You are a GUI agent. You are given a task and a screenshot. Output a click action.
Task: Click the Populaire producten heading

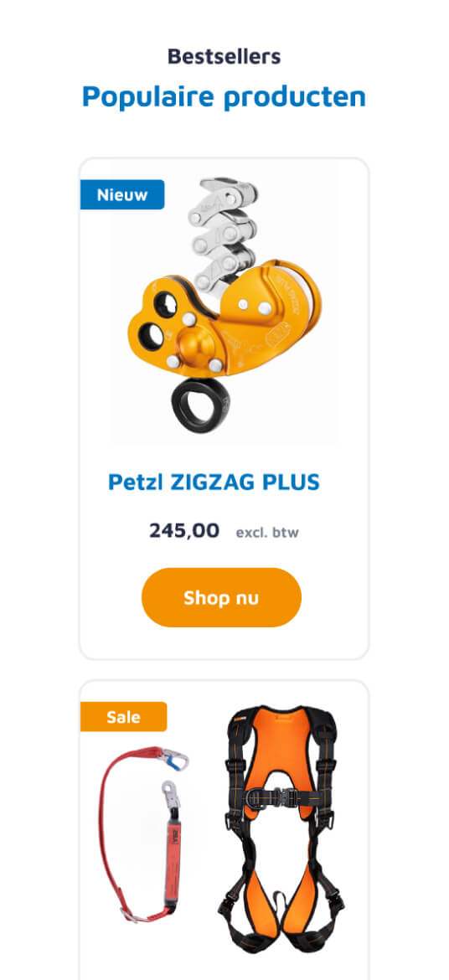224,97
